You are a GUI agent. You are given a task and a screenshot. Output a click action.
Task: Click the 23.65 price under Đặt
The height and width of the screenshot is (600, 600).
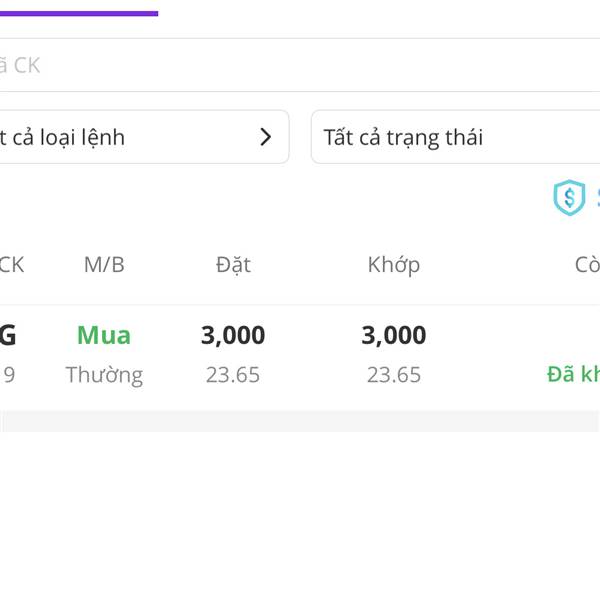(233, 375)
